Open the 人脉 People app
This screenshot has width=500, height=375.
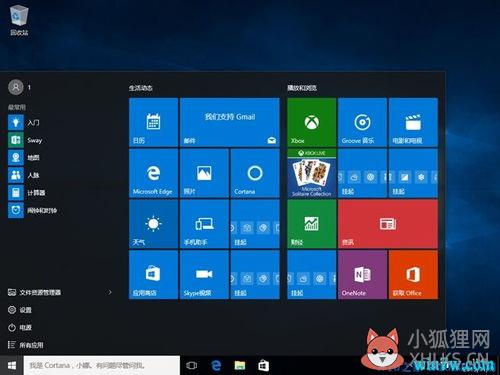pos(24,175)
